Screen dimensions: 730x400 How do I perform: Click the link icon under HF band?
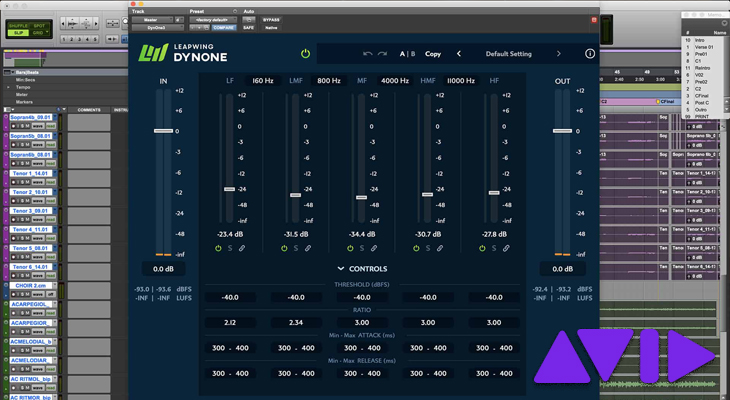click(x=506, y=248)
